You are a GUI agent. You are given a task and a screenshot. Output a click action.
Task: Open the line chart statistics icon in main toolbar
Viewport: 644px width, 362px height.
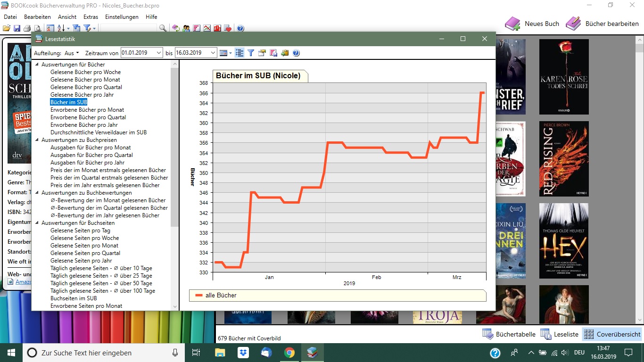[x=206, y=28]
